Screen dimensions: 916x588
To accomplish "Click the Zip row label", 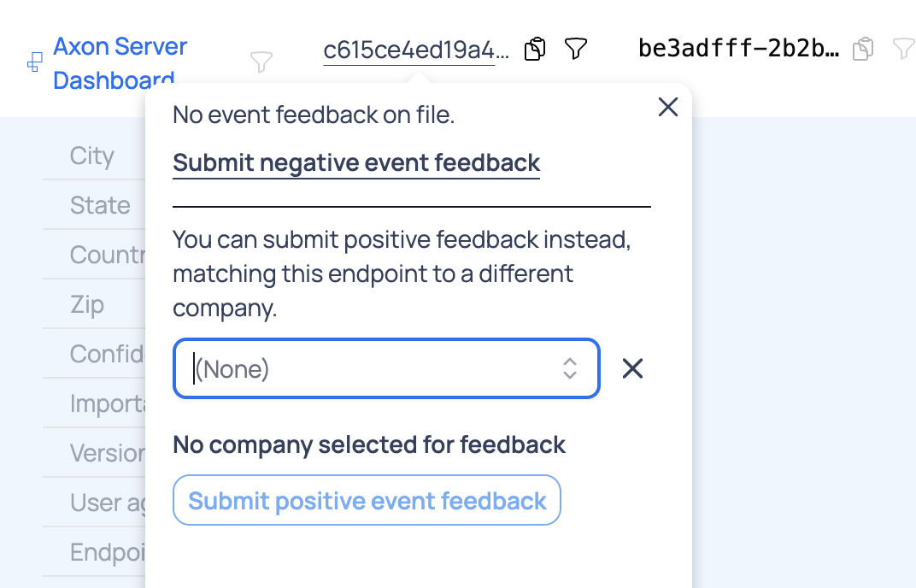I will 87,304.
